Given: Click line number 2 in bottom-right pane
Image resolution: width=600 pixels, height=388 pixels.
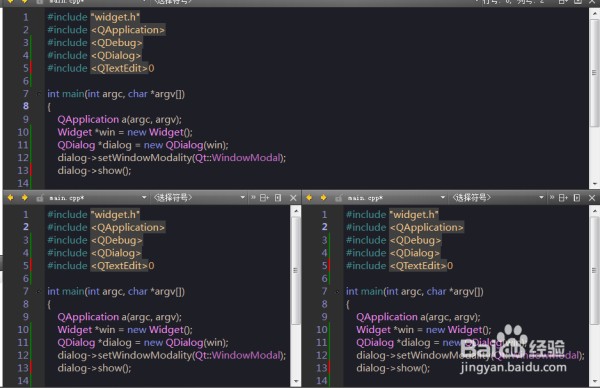Looking at the screenshot, I should [x=324, y=227].
